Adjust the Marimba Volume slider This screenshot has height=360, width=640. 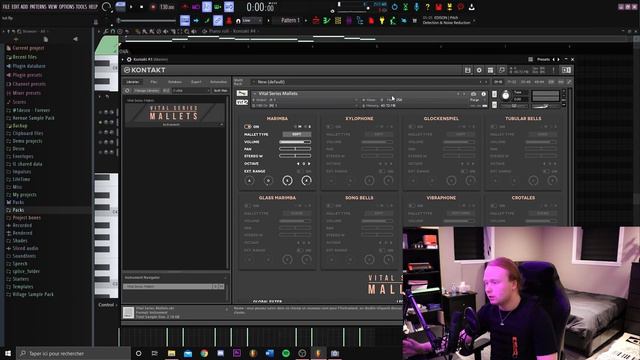295,142
